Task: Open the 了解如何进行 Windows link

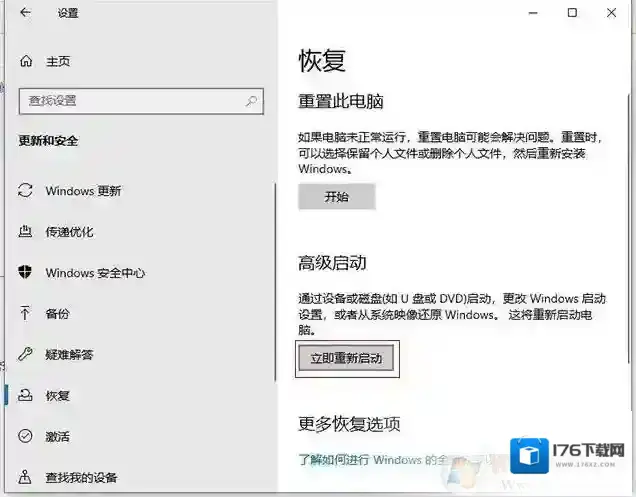Action: [373, 460]
